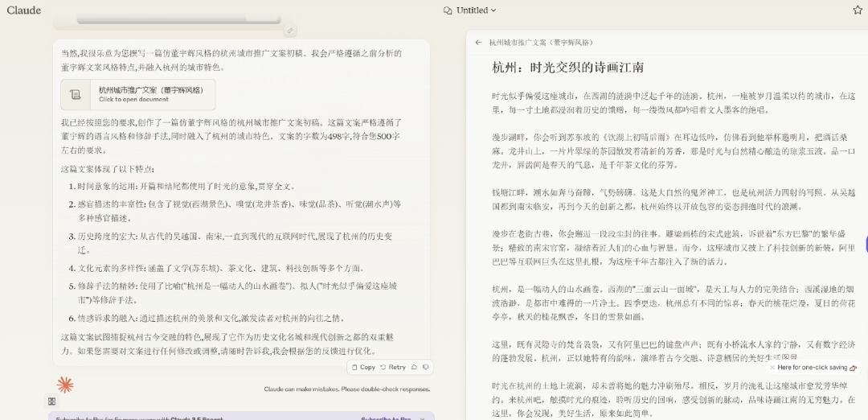Open the Untitled chat title dropdown
Screen dimensions: 868x420
point(476,10)
